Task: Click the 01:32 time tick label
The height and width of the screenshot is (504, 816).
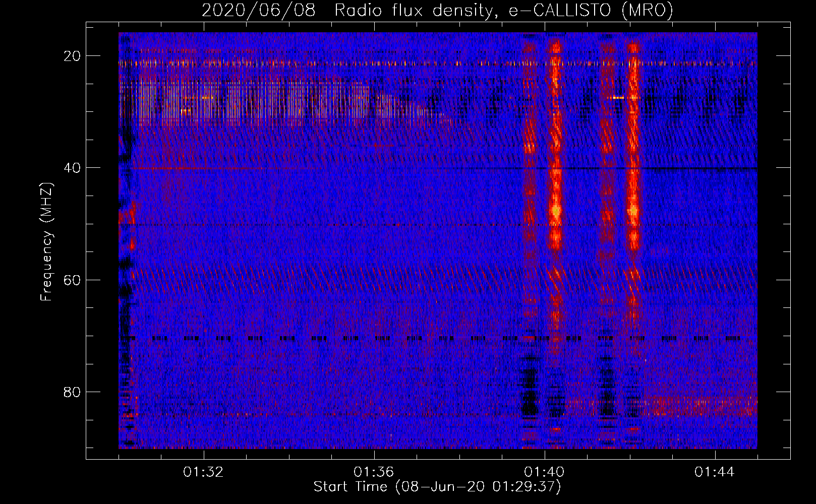Action: coord(204,472)
